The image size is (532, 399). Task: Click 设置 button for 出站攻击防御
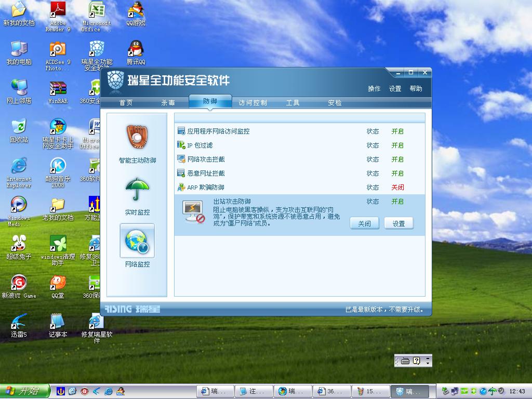398,223
